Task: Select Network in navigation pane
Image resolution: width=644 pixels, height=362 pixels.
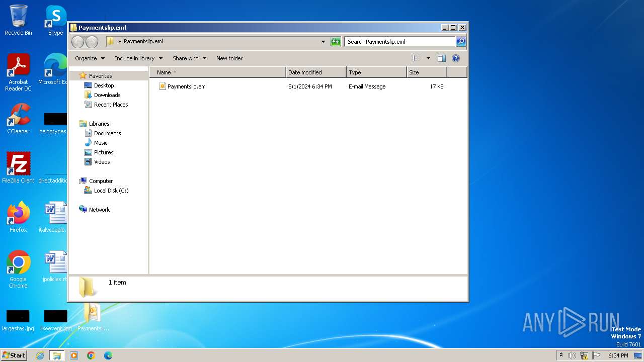Action: (x=99, y=210)
